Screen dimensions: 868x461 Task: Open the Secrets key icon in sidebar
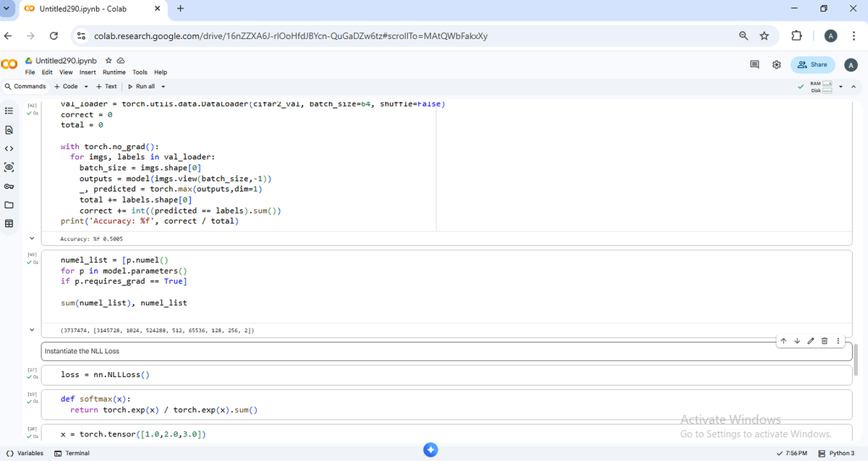[9, 186]
